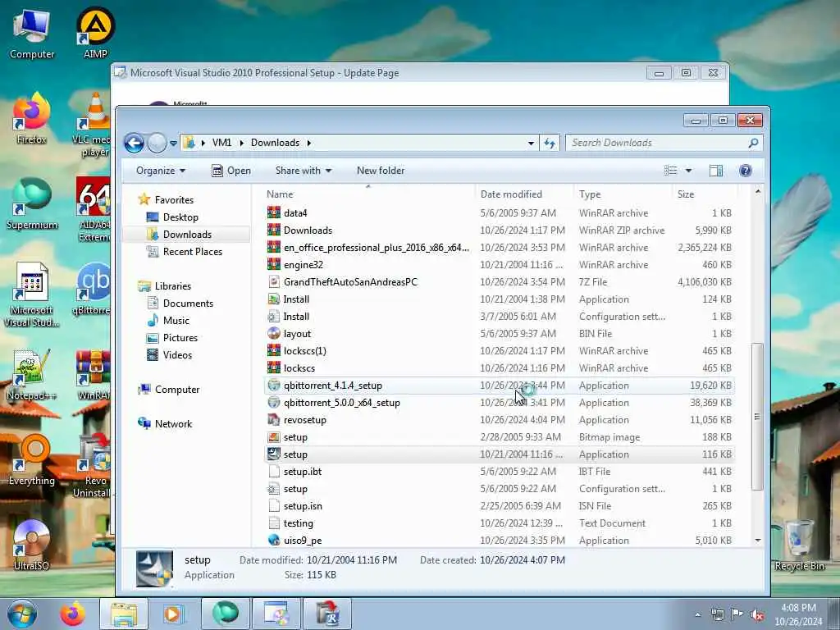Click the search magnifier icon
This screenshot has width=840, height=630.
[753, 143]
